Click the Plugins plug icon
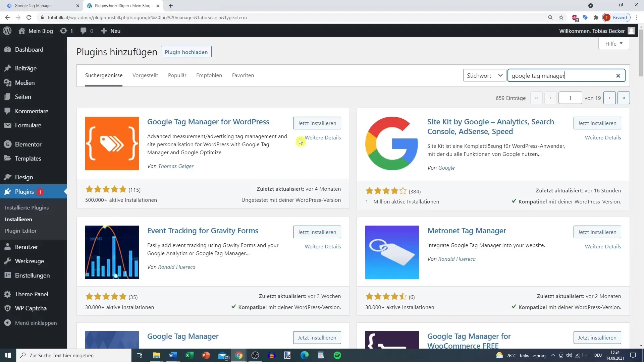 pyautogui.click(x=7, y=192)
